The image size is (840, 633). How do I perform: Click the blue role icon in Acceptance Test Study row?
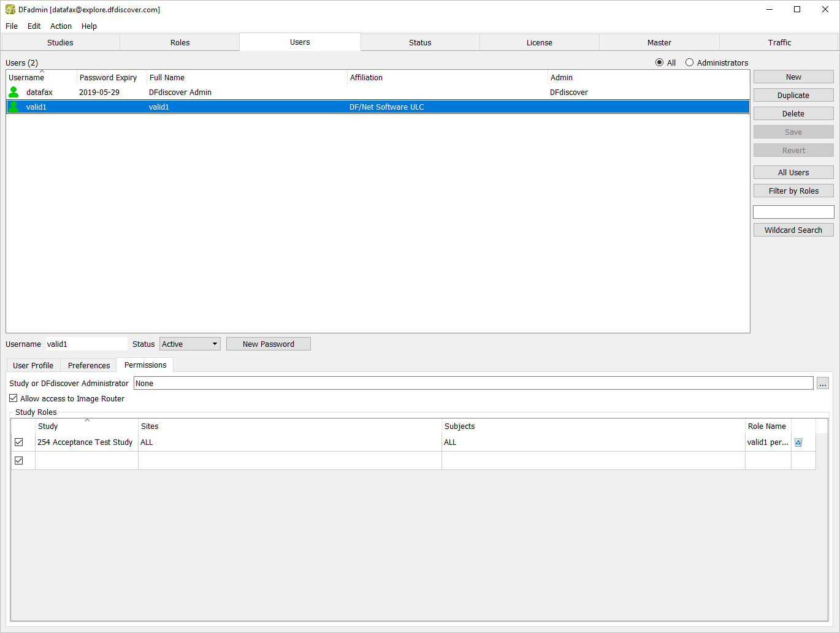[x=798, y=442]
